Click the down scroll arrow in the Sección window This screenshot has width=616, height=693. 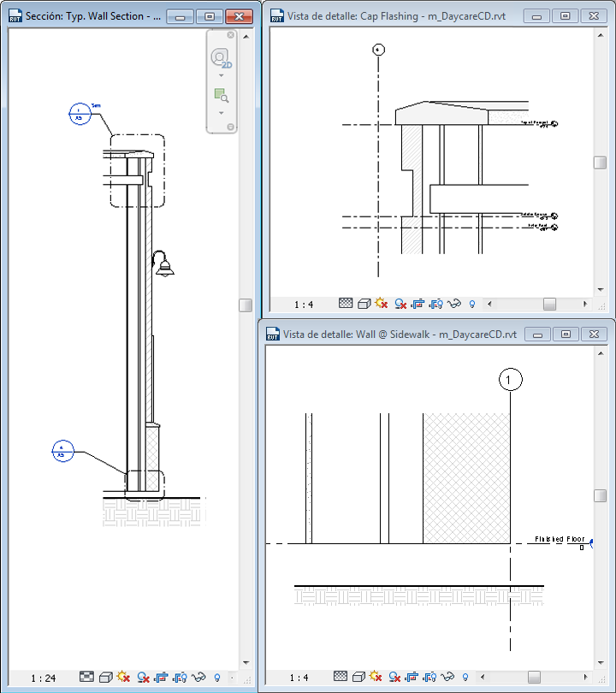click(x=246, y=662)
